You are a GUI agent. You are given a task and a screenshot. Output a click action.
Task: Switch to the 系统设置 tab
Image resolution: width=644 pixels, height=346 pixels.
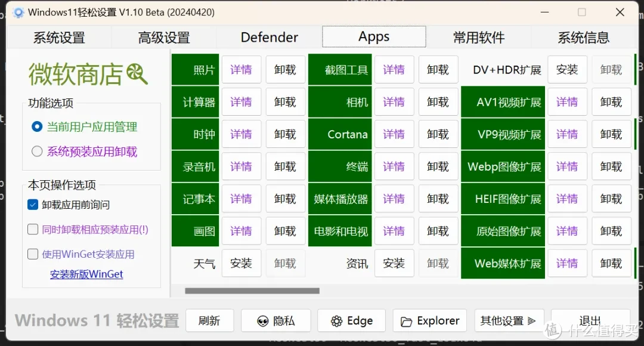pyautogui.click(x=58, y=38)
